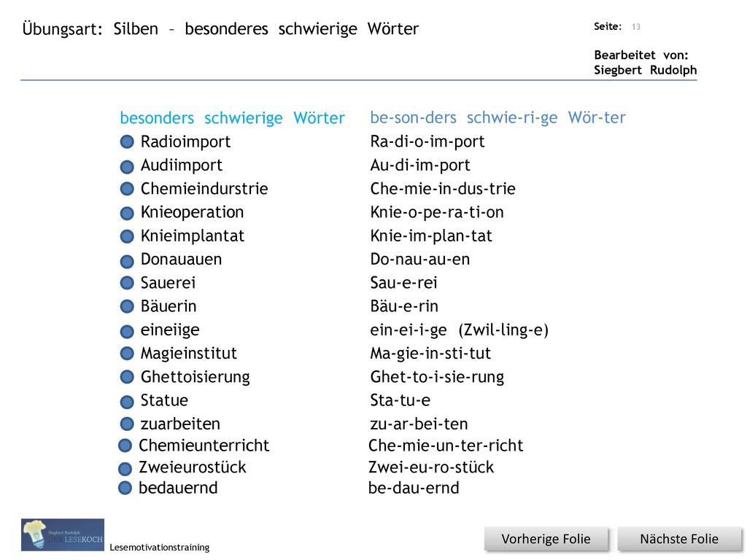Click the blue dot next to Statue
Screen dimensions: 747x560
tap(127, 402)
